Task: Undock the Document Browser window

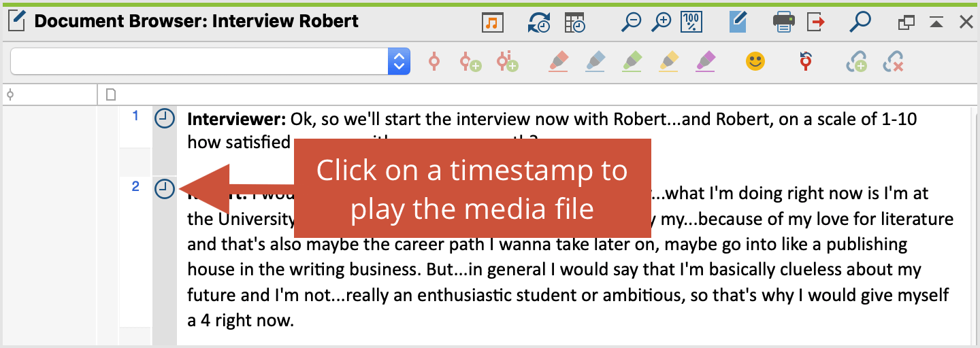Action: pyautogui.click(x=906, y=23)
